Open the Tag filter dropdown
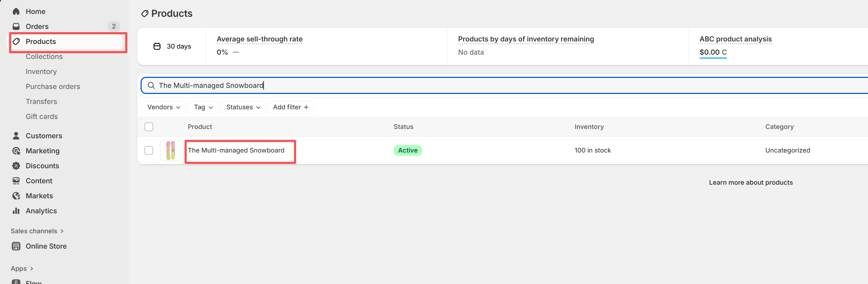The width and height of the screenshot is (868, 284). coord(203,107)
